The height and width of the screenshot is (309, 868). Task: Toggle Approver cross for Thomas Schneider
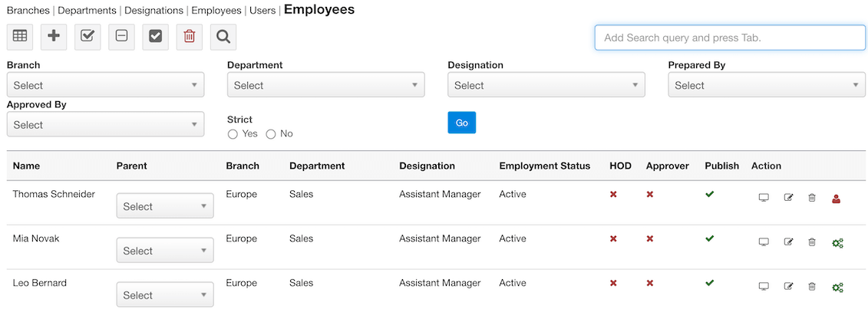pos(650,195)
